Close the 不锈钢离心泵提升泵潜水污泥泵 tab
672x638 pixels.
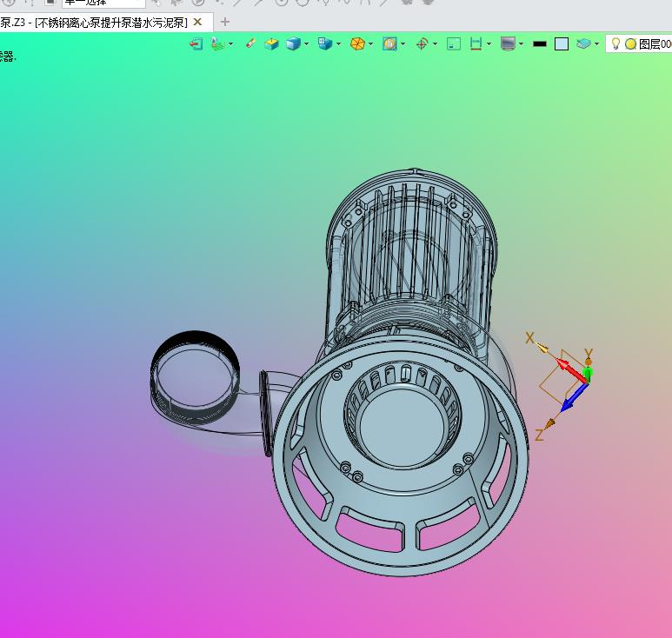click(197, 22)
